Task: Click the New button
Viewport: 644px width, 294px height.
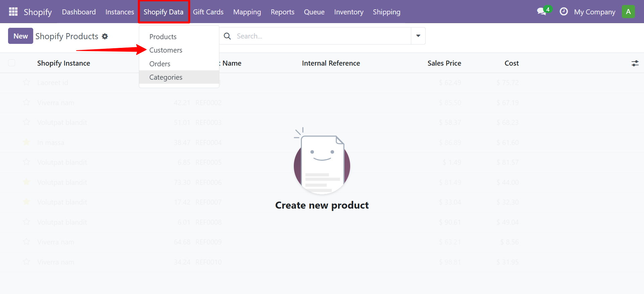Action: [x=20, y=36]
